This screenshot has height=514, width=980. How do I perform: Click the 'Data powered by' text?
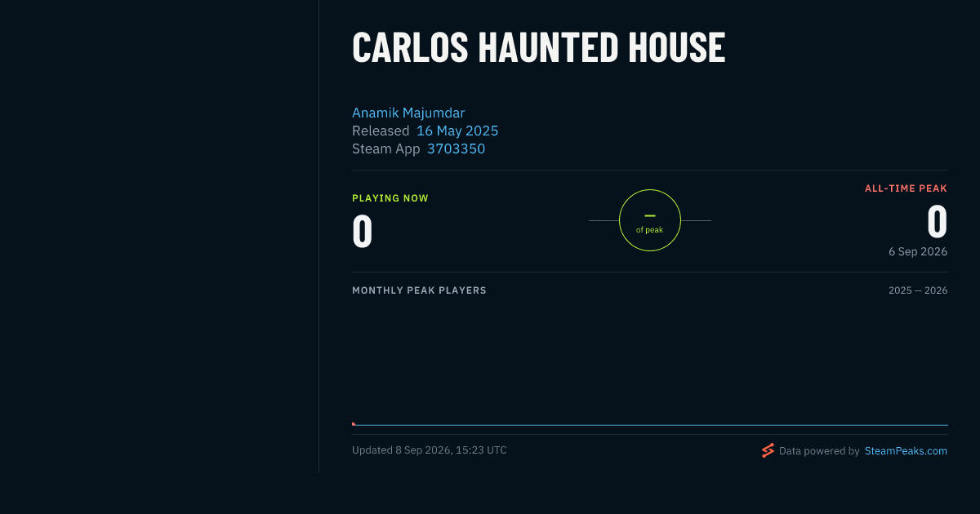point(819,450)
